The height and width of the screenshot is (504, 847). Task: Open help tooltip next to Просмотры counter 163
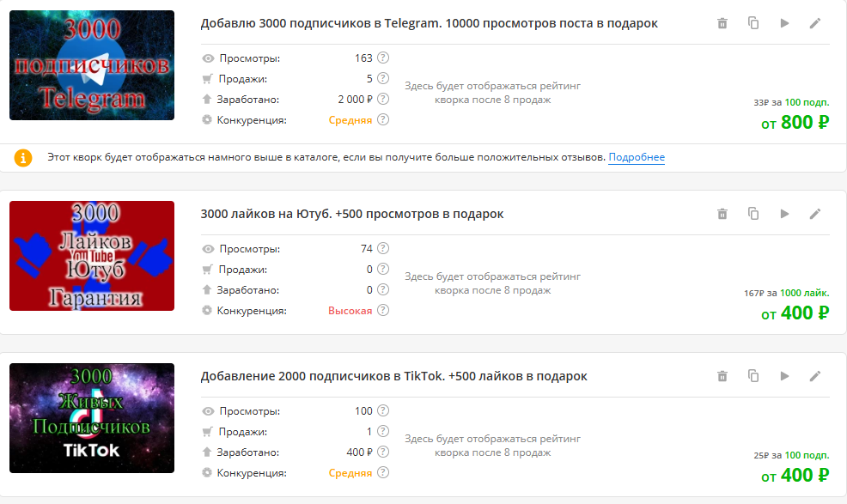coord(381,58)
